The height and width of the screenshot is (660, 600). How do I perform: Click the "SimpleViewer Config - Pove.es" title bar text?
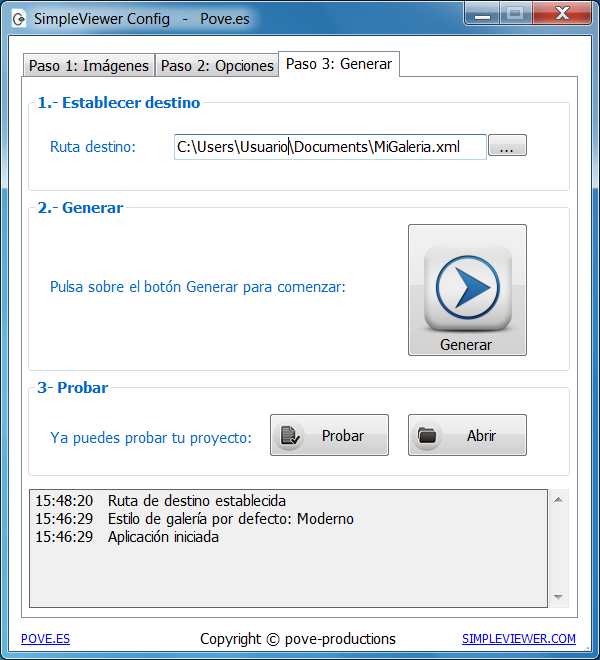140,19
